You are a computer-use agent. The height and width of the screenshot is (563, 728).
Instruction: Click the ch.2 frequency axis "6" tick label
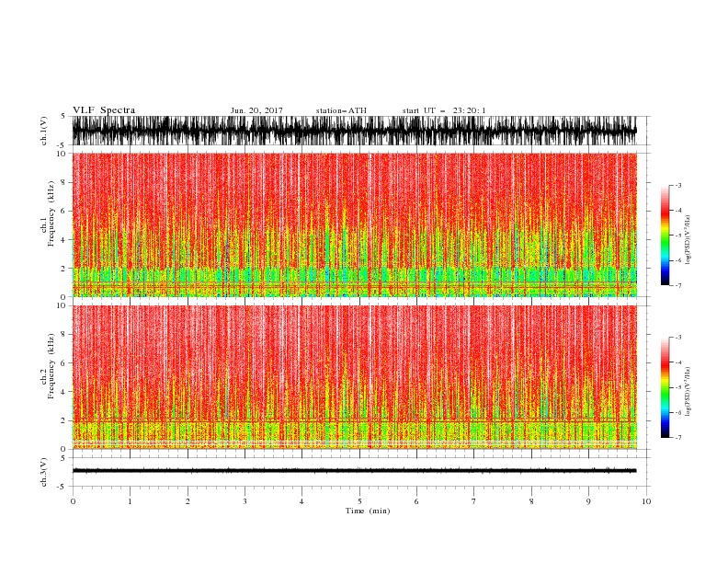tap(63, 363)
